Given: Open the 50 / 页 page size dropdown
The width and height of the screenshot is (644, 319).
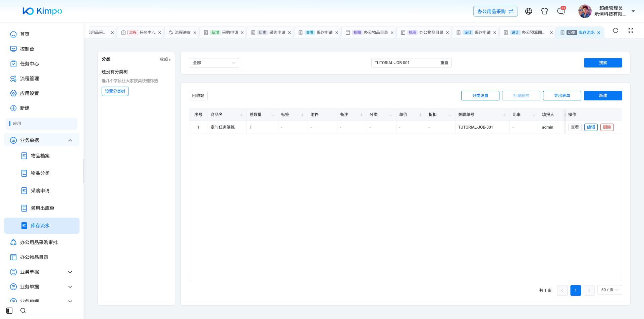Looking at the screenshot, I should [x=609, y=290].
